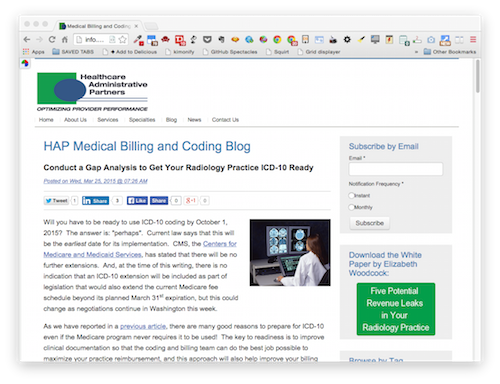Click the page vertical scrollbar thumb
This screenshot has width=500, height=384.
click(477, 76)
